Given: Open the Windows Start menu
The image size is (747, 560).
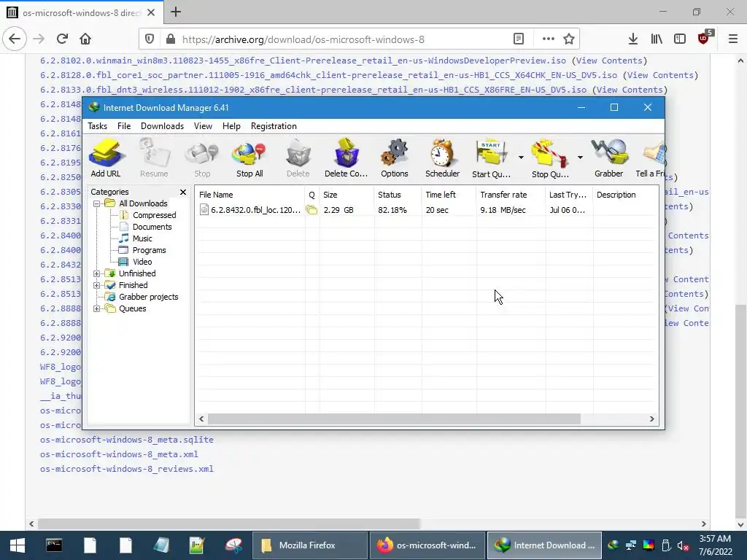Looking at the screenshot, I should pyautogui.click(x=18, y=545).
